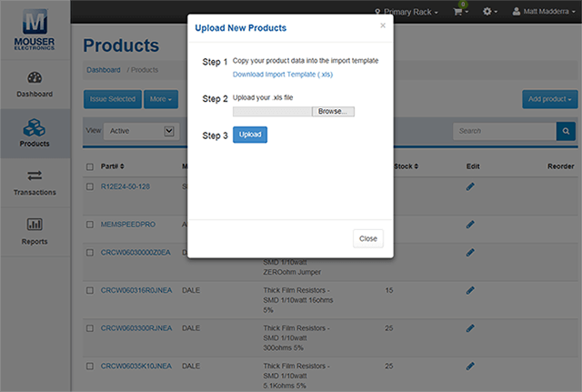Viewport: 582px width, 392px height.
Task: Click the search magnifier button
Action: coord(566,131)
